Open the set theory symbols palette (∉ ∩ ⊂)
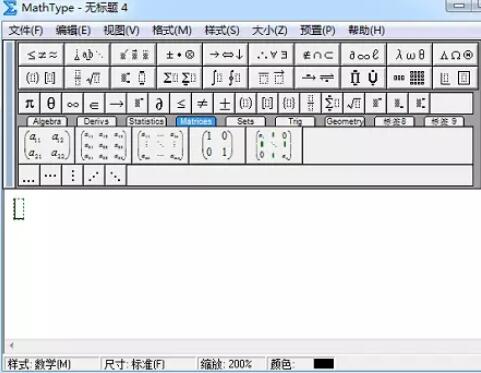Screen dimensions: 481x373 click(x=318, y=55)
